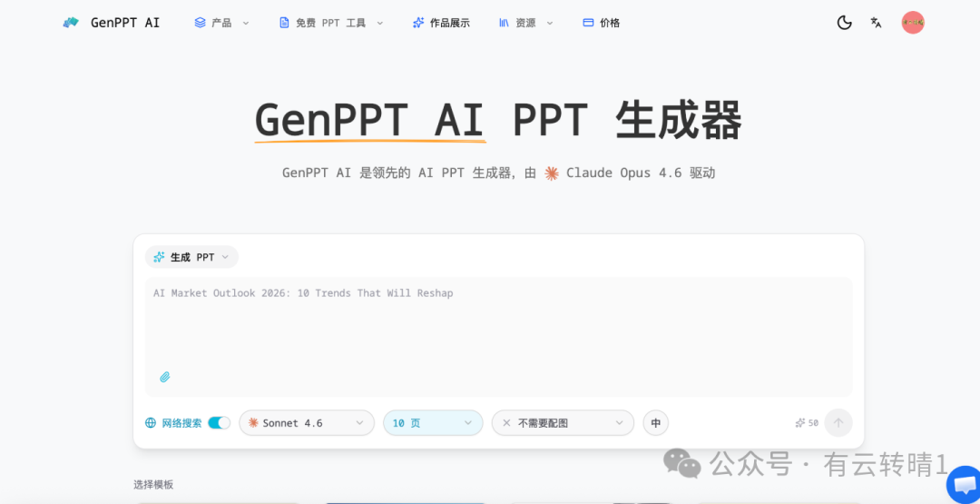This screenshot has width=980, height=504.
Task: Attach a file with the paperclip icon
Action: coord(164,377)
